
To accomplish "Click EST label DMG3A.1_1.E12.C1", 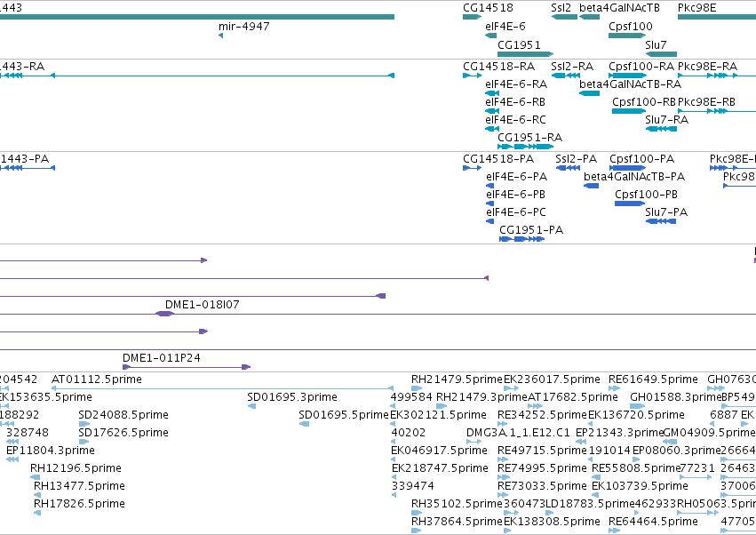I will pos(518,433).
